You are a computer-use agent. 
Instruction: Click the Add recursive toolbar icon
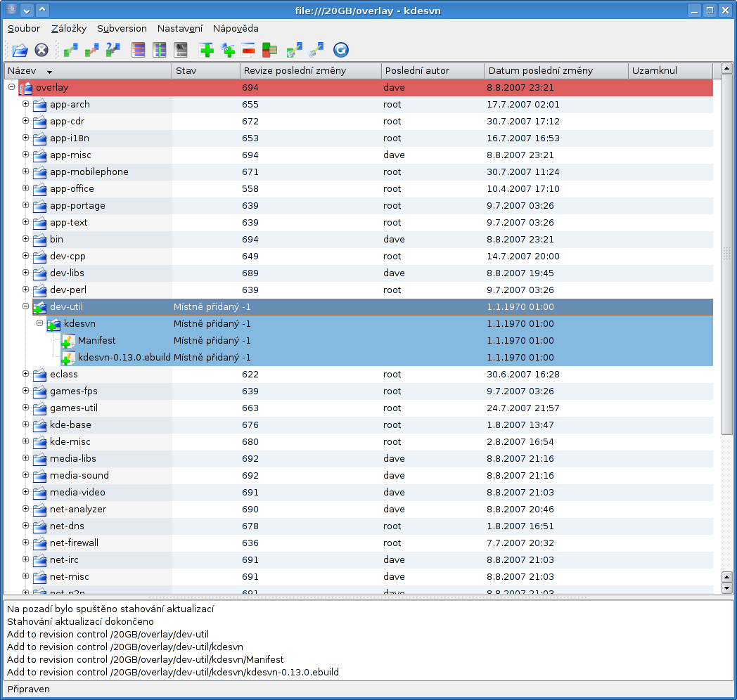(228, 50)
